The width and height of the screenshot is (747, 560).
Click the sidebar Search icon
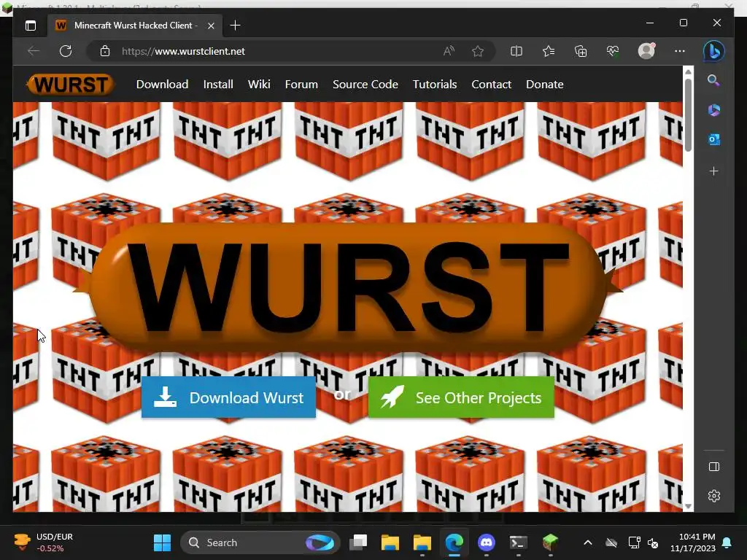coord(713,80)
